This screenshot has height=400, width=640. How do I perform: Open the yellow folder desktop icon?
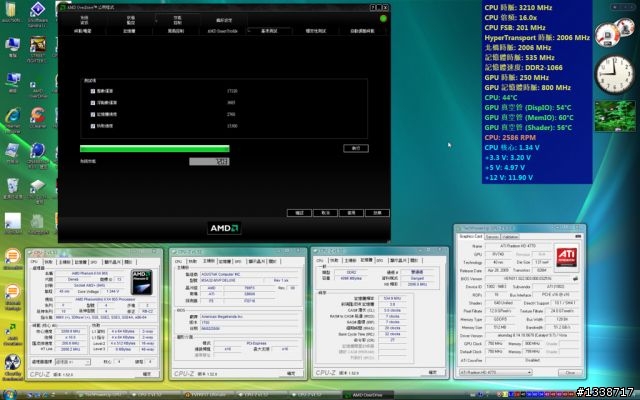coord(11,11)
